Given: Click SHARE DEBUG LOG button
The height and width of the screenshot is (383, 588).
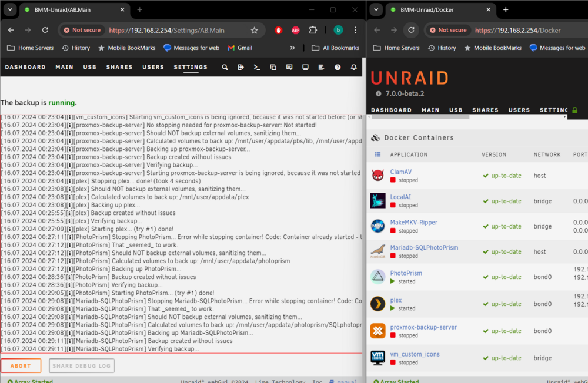Looking at the screenshot, I should tap(81, 366).
